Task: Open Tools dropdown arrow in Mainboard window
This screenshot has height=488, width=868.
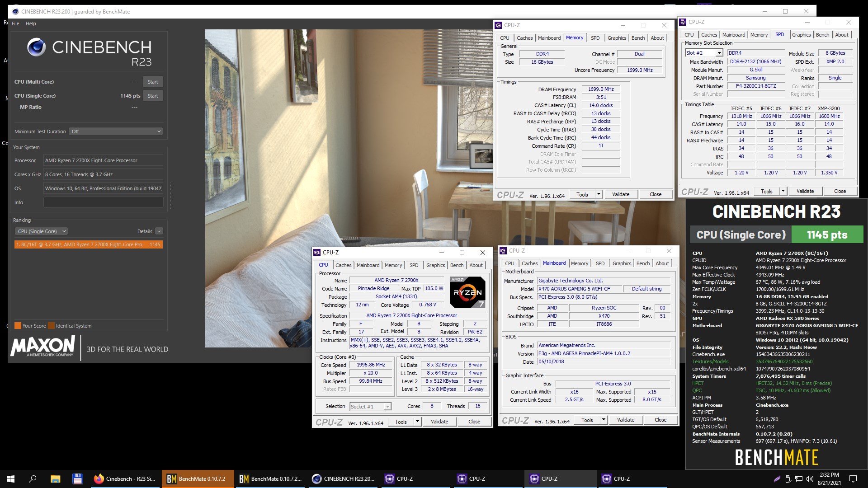Action: tap(604, 420)
